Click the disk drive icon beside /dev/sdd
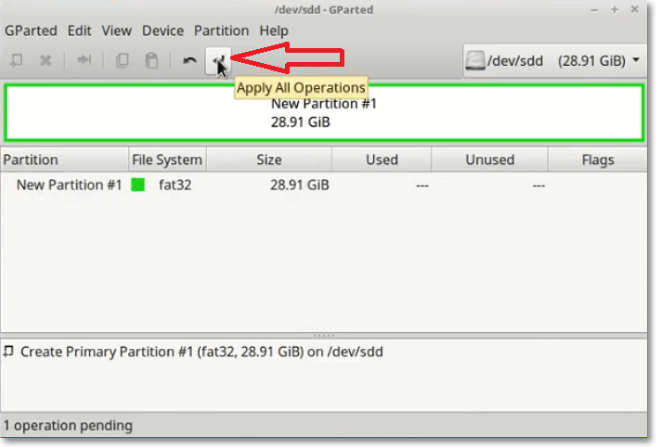Screen dimensions: 656x447 tap(475, 61)
